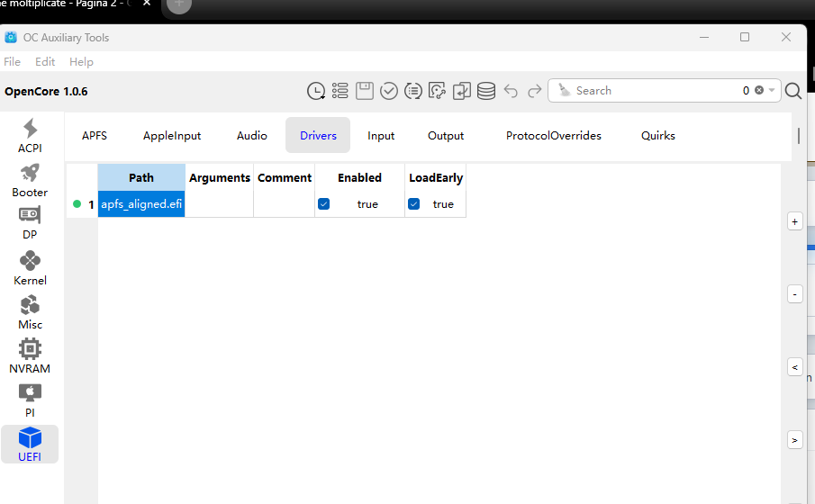
Task: Click the list view toolbar icon
Action: pyautogui.click(x=340, y=91)
